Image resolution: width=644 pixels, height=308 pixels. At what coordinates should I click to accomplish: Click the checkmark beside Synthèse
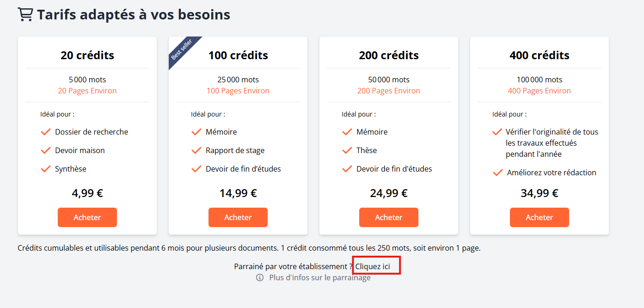pyautogui.click(x=45, y=169)
